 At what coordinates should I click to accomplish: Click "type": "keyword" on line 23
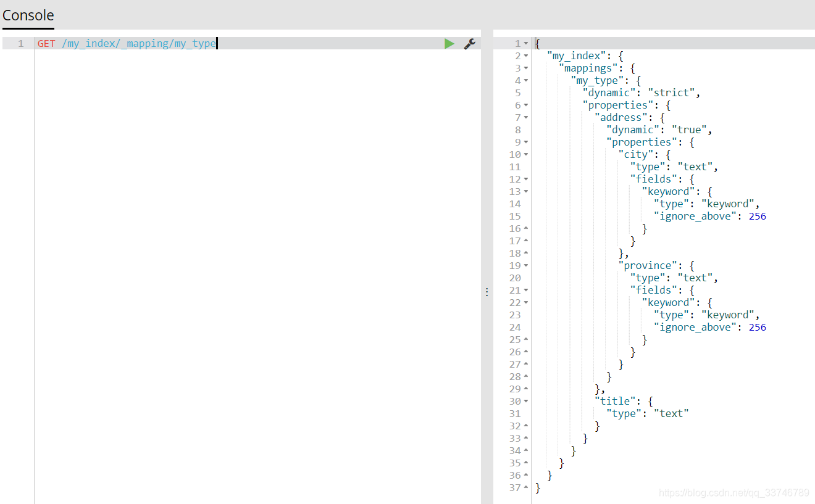click(x=707, y=315)
